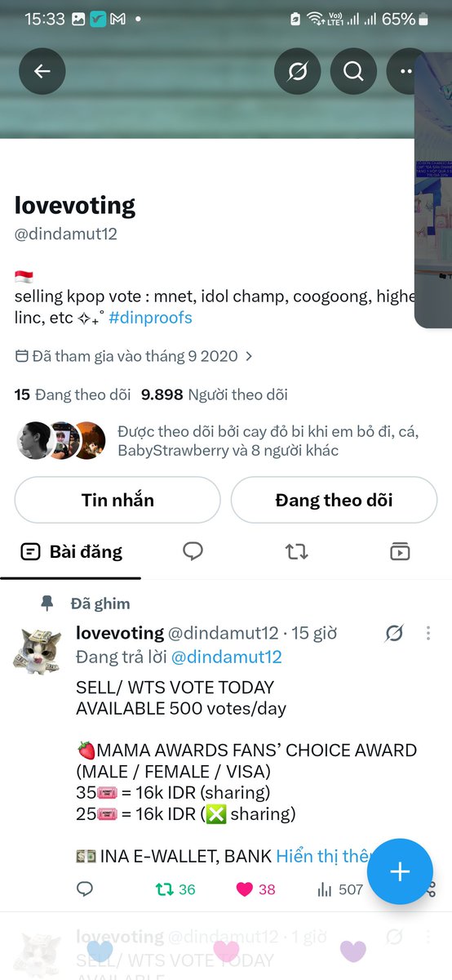Tap the back arrow button
Image resolution: width=452 pixels, height=980 pixels.
42,72
